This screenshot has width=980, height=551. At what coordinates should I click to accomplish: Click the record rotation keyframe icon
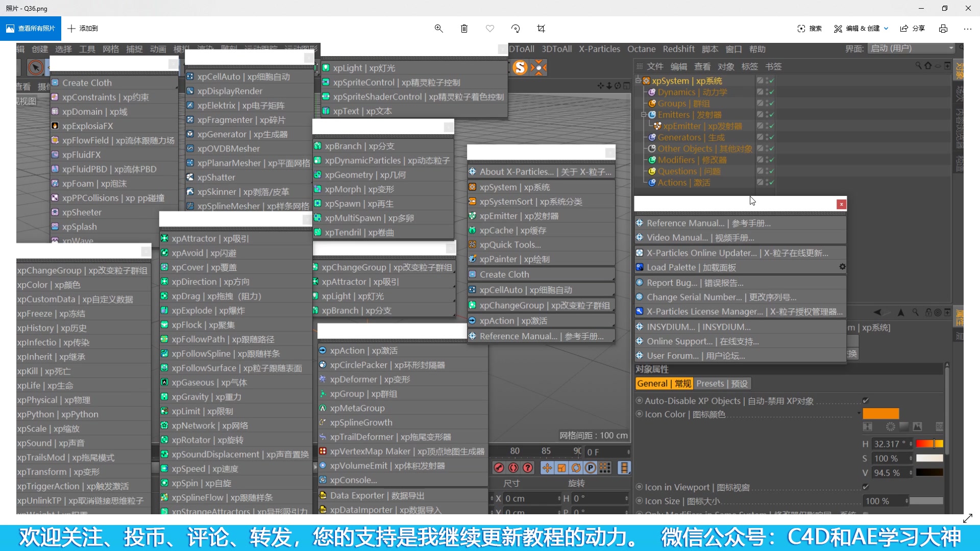576,468
